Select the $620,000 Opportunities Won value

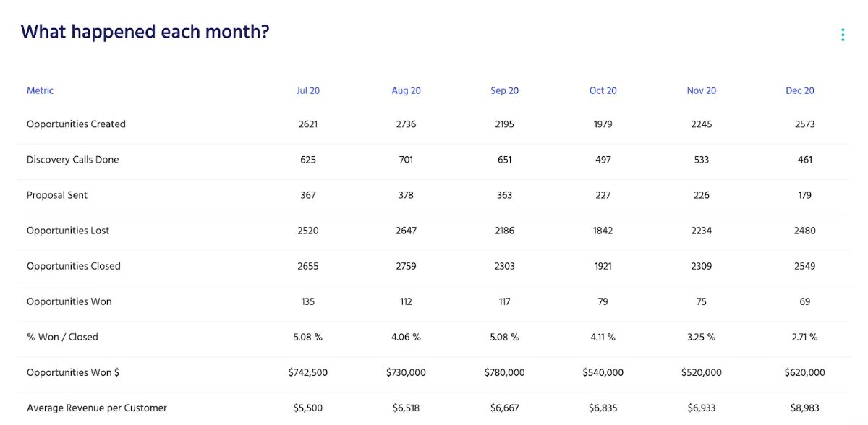coord(805,372)
